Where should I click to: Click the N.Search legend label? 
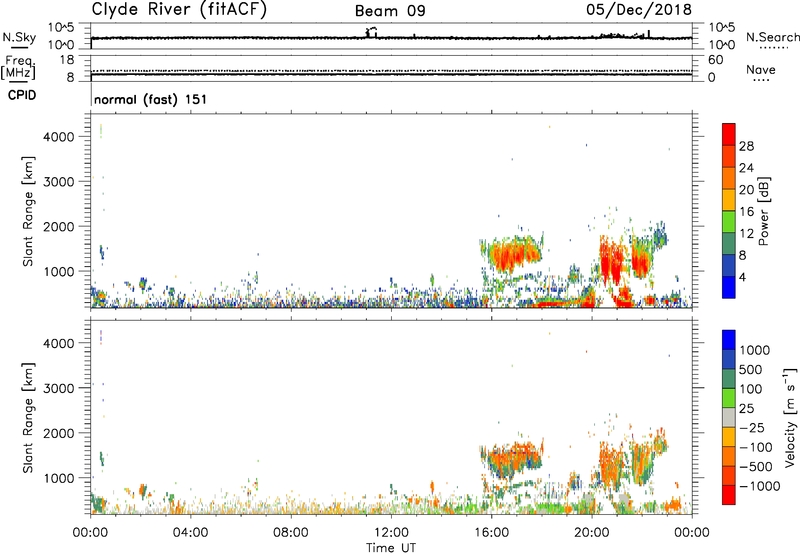click(772, 37)
